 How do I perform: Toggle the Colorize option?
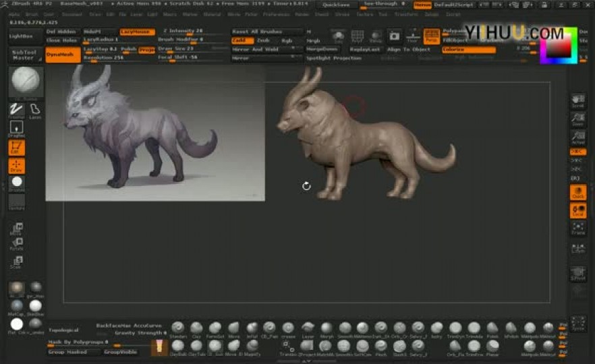469,50
